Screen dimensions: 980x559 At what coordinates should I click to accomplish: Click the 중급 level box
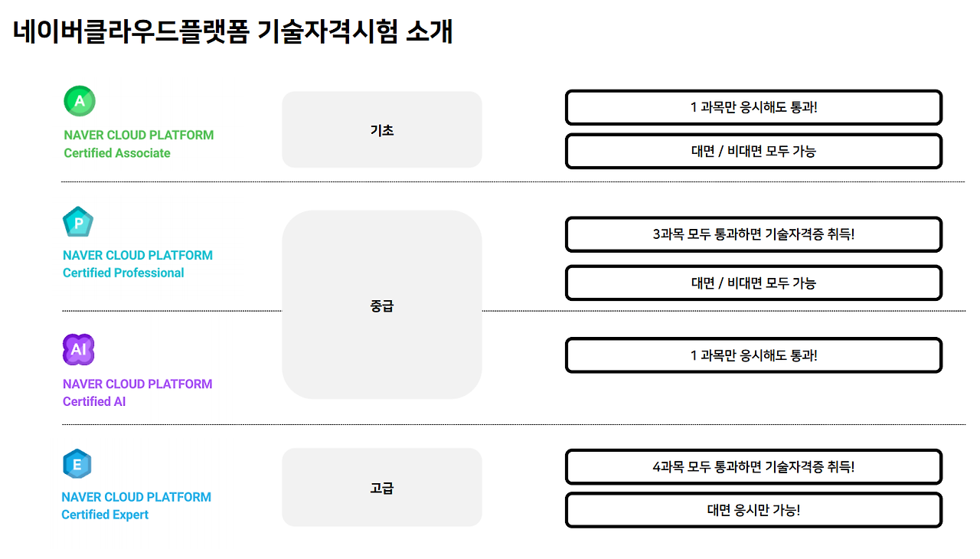(382, 305)
